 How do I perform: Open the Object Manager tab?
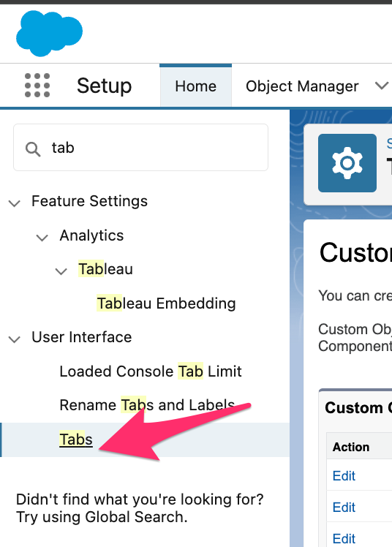tap(302, 86)
